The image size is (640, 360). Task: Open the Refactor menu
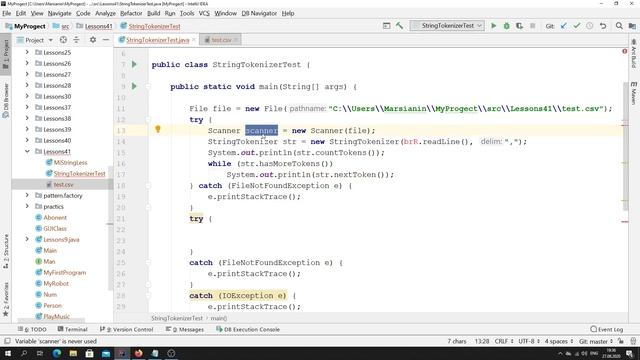point(131,13)
